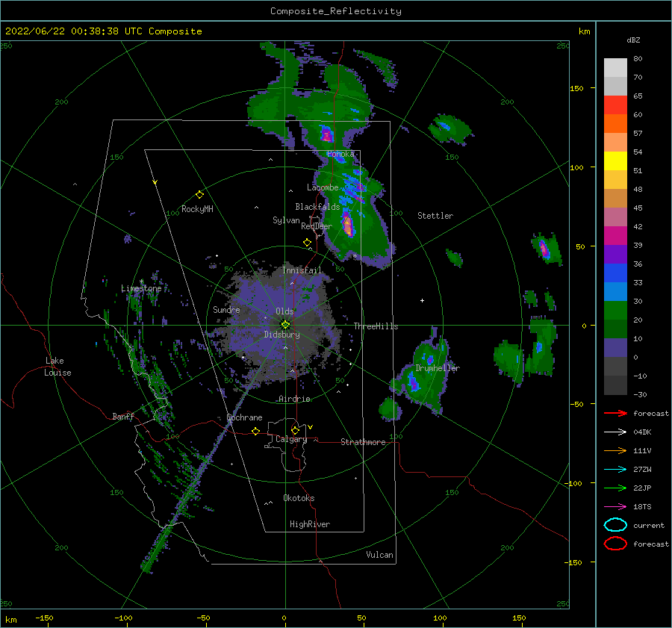Click the Cochrane city label
672x628 pixels.
pos(244,417)
